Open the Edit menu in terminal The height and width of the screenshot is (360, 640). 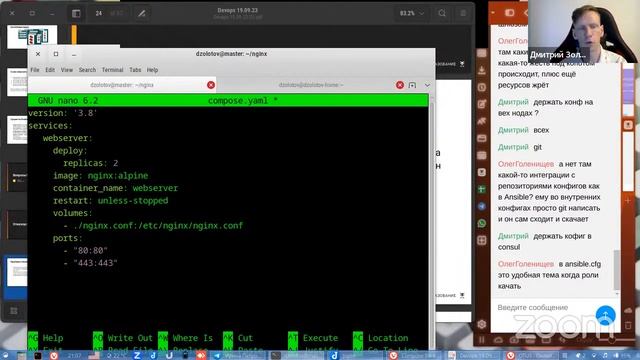pos(50,70)
